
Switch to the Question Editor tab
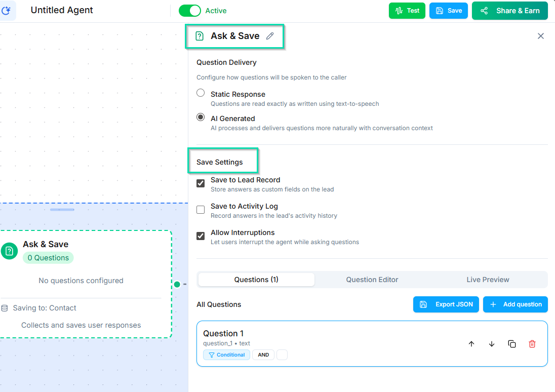click(x=372, y=280)
